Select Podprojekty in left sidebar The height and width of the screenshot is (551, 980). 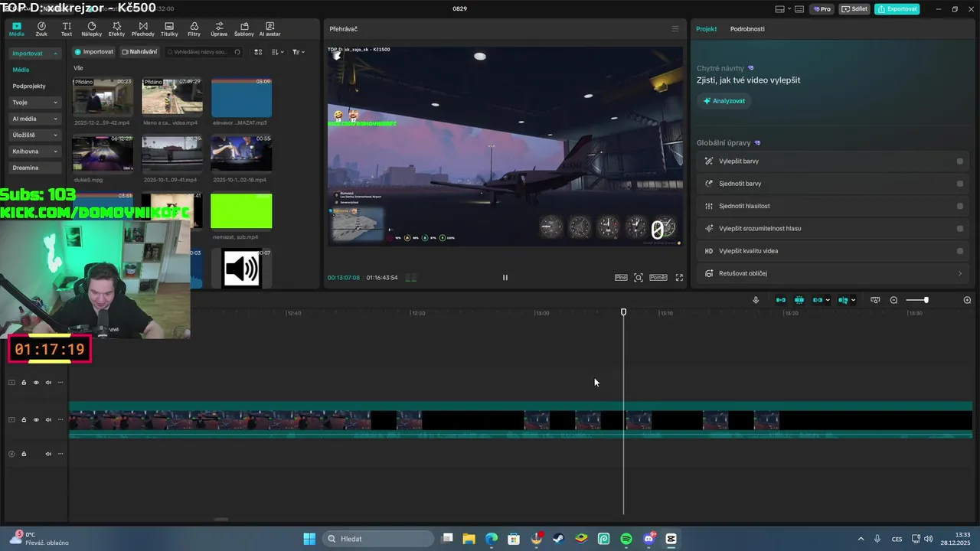29,86
